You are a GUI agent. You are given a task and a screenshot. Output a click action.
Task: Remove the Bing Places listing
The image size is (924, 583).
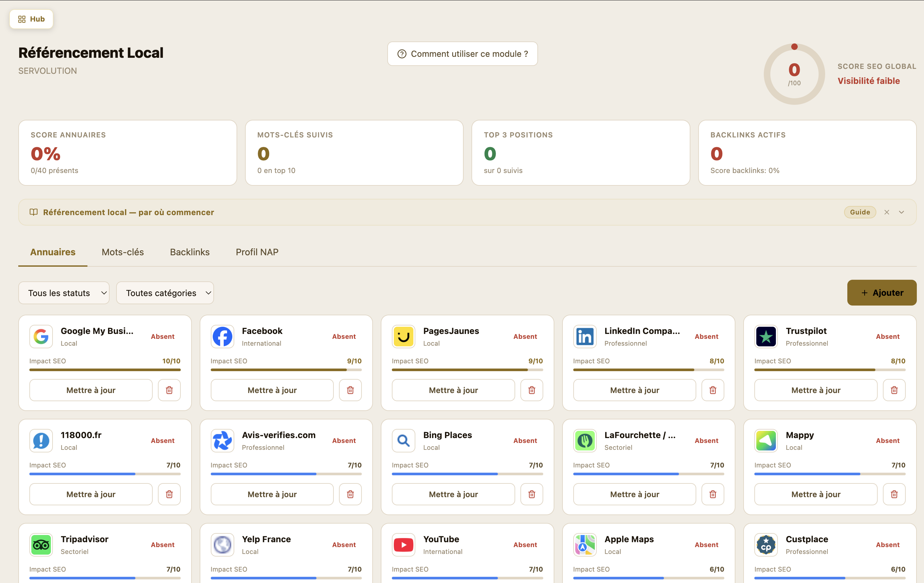(531, 494)
